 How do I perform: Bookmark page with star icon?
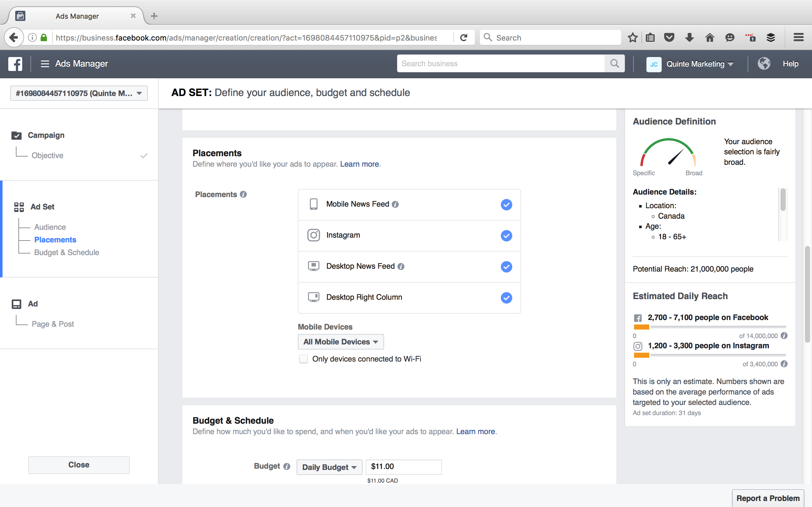pyautogui.click(x=632, y=38)
